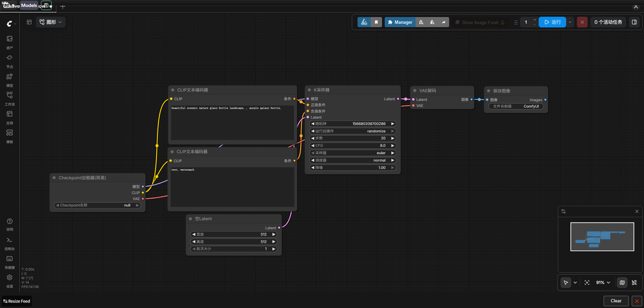
Task: Open the Manager button
Action: pos(400,22)
